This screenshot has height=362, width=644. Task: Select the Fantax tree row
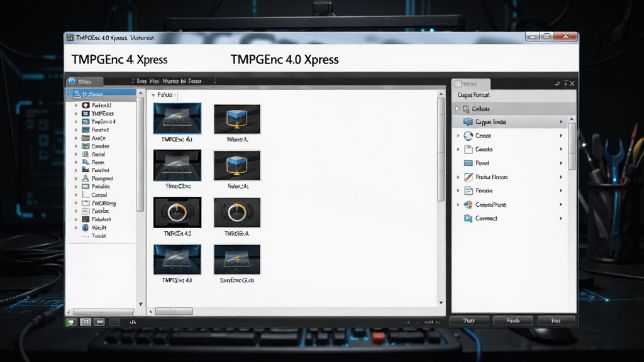coord(100,211)
